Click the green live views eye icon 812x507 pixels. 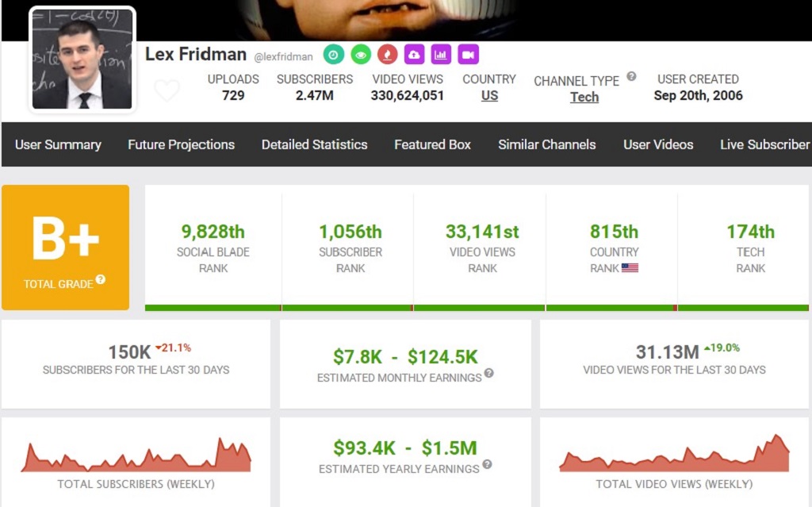pos(360,54)
